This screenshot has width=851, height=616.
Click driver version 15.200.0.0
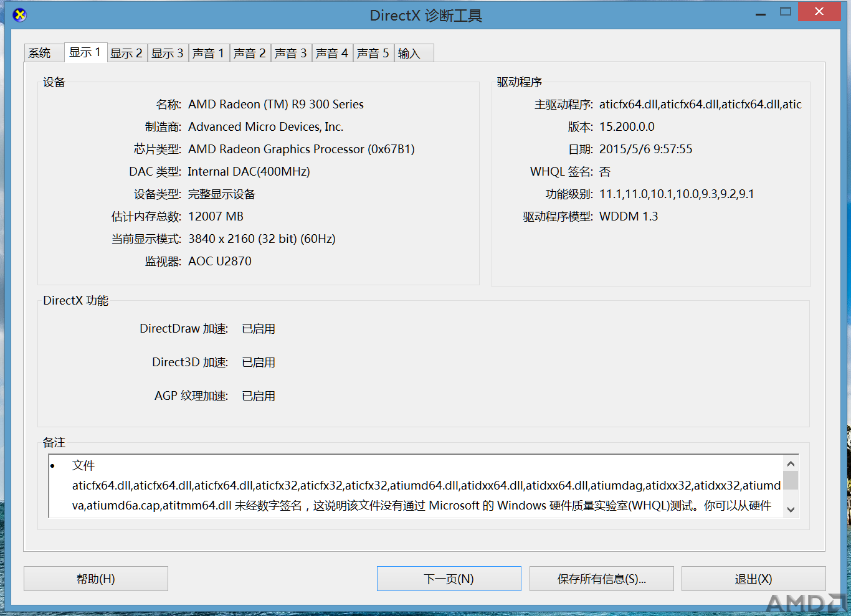coord(627,127)
